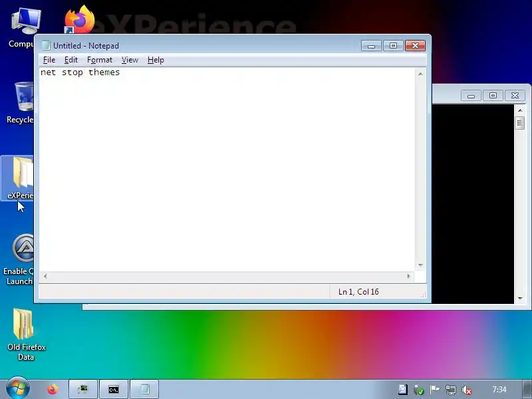The height and width of the screenshot is (399, 532).
Task: Minimize the Notepad window
Action: (371, 46)
